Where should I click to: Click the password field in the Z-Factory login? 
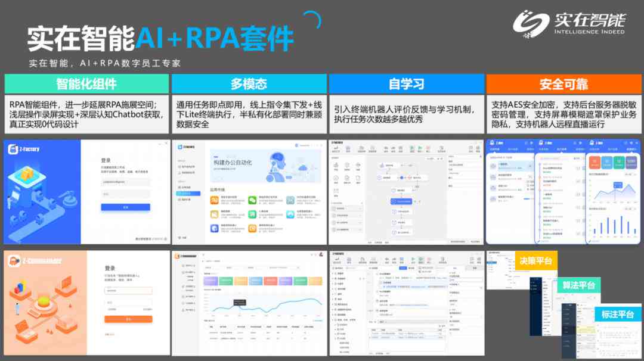[x=126, y=194]
